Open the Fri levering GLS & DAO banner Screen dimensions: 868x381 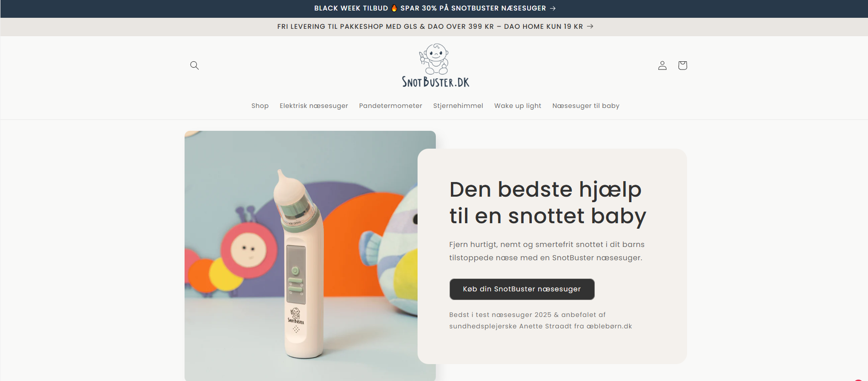tap(435, 27)
